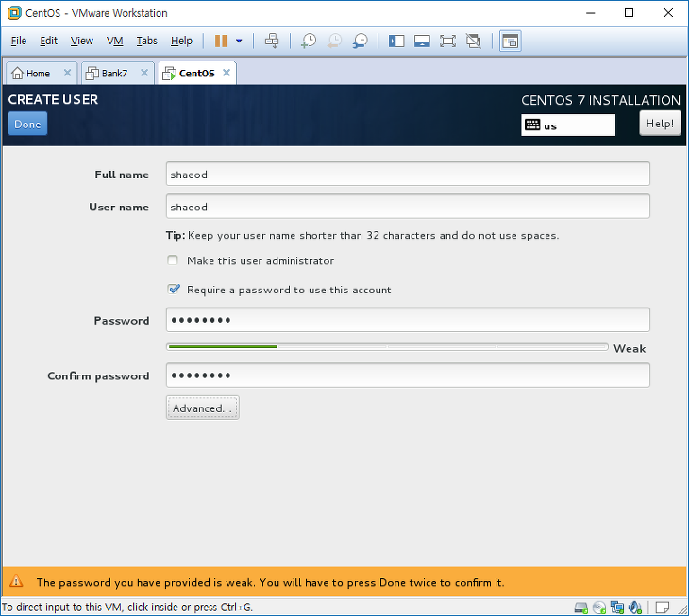Open the Tabs menu

point(146,41)
